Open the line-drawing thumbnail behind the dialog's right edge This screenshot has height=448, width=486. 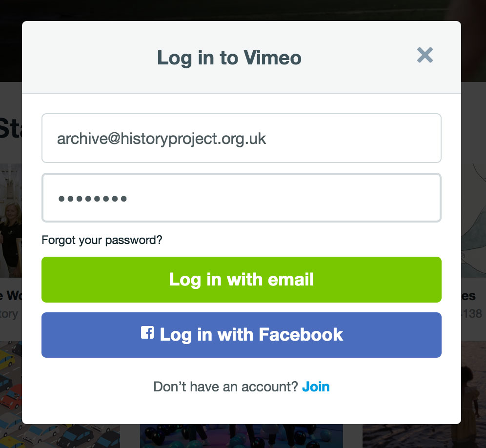point(473,221)
